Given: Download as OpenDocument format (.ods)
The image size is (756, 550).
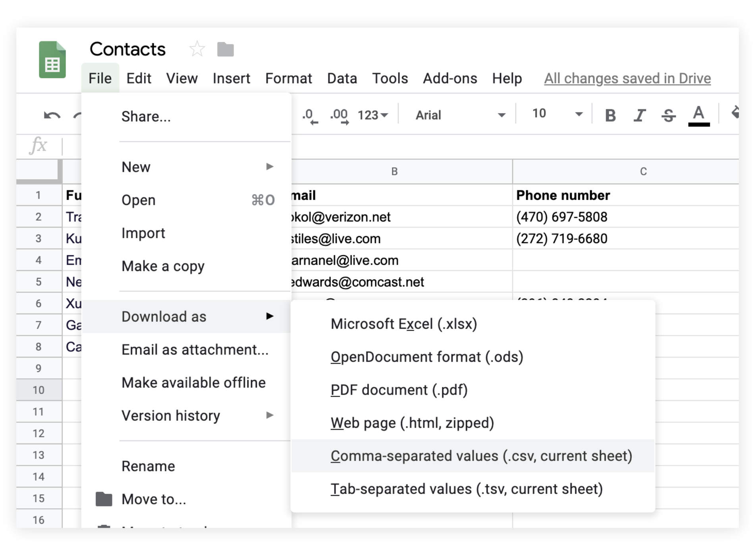Looking at the screenshot, I should click(472, 357).
